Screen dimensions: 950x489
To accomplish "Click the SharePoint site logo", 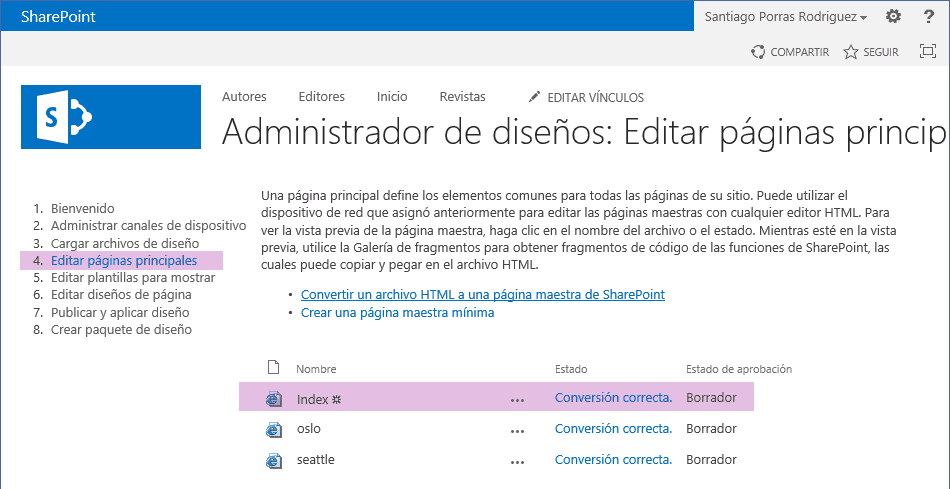I will (111, 117).
